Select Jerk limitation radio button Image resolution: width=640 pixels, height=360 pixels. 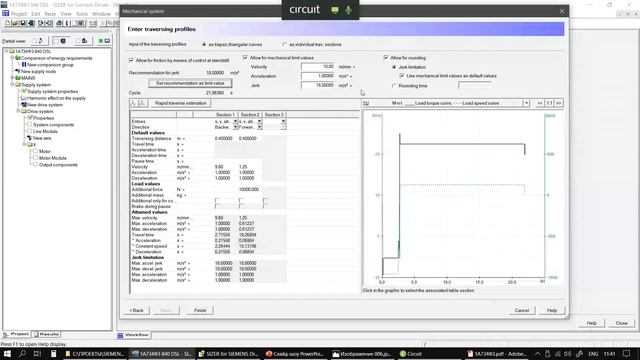(394, 67)
